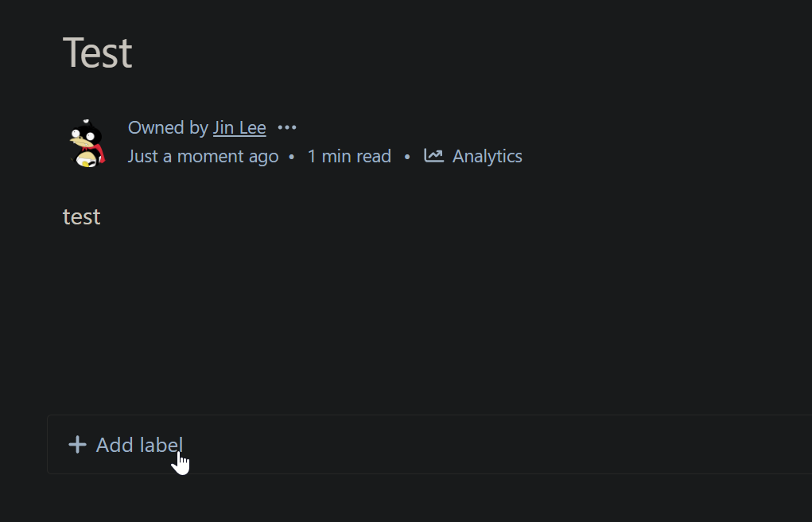Click the dot separator before Analytics
Screen dimensions: 812x522
407,157
